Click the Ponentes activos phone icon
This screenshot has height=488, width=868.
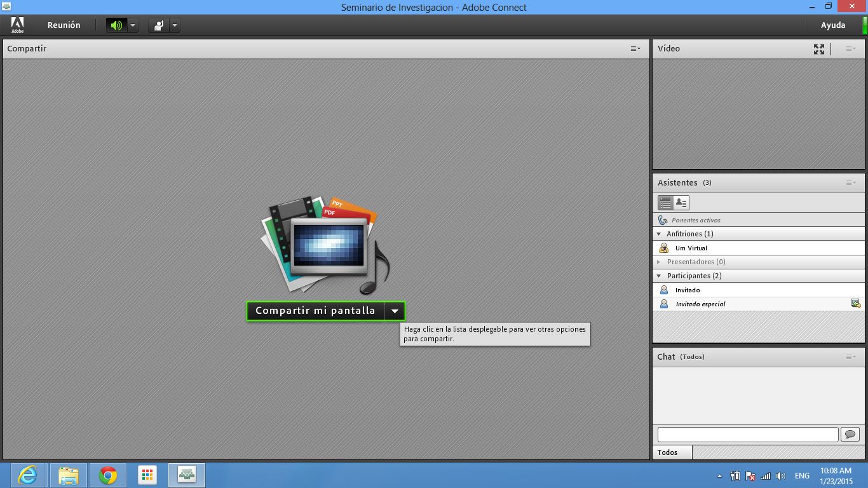[x=663, y=220]
